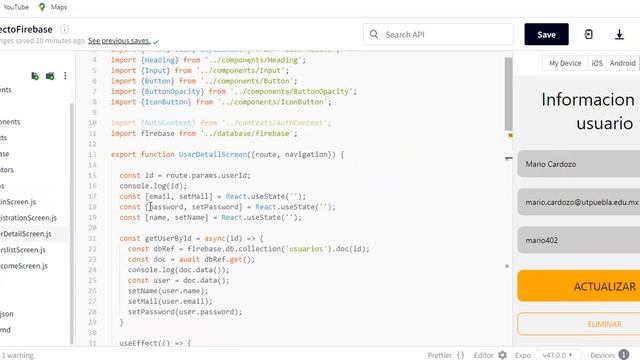This screenshot has height=360, width=640.
Task: Click the Prettier format button
Action: tap(440, 355)
